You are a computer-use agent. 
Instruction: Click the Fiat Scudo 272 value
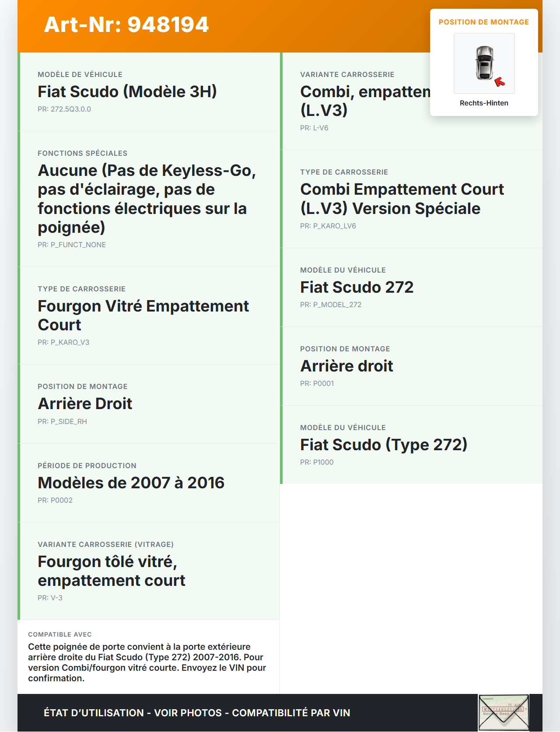click(357, 287)
